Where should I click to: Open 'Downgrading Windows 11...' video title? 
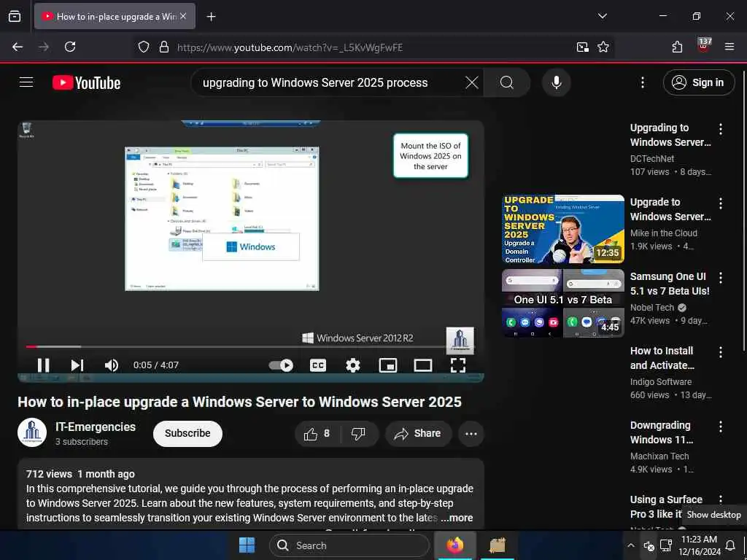[661, 432]
